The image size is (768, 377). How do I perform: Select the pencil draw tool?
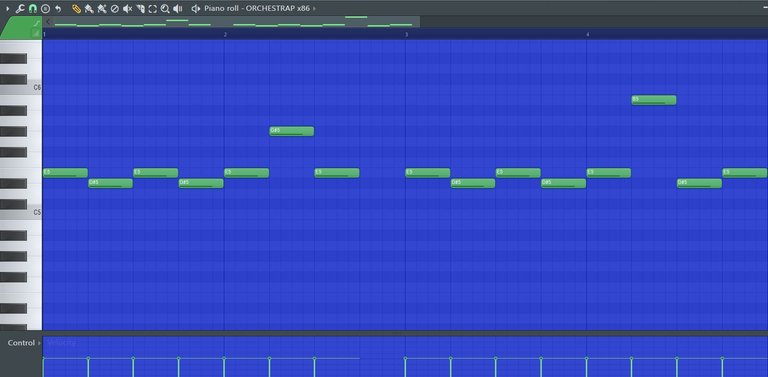[x=76, y=8]
